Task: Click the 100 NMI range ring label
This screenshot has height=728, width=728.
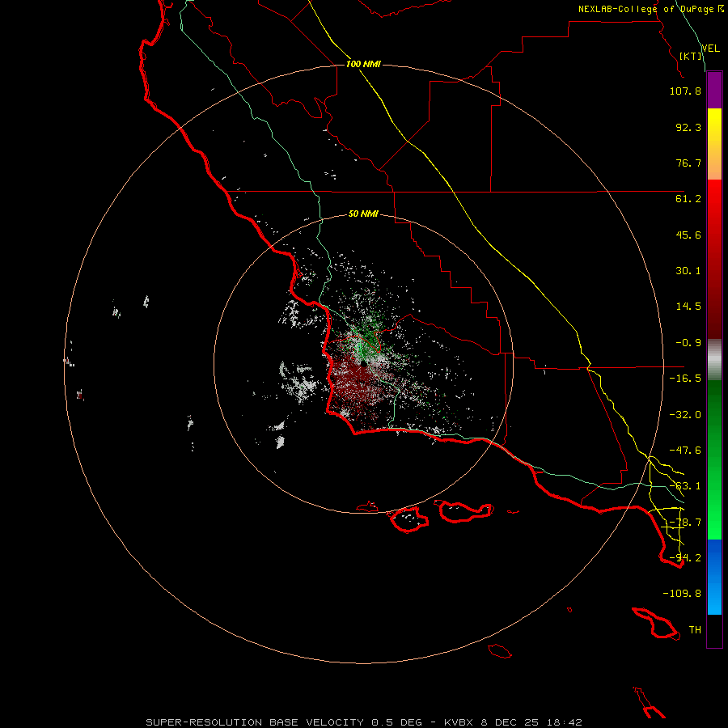Action: tap(363, 64)
